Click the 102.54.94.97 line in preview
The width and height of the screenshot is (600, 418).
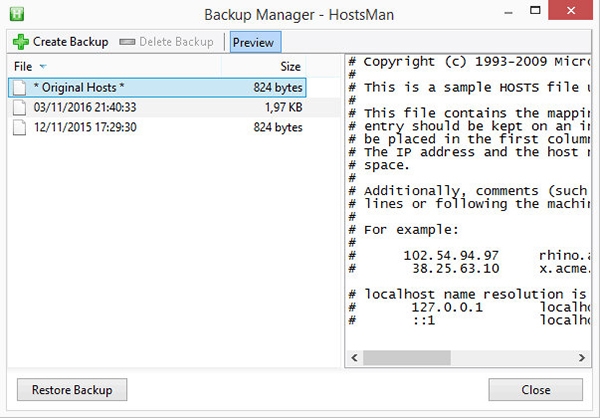[469, 255]
